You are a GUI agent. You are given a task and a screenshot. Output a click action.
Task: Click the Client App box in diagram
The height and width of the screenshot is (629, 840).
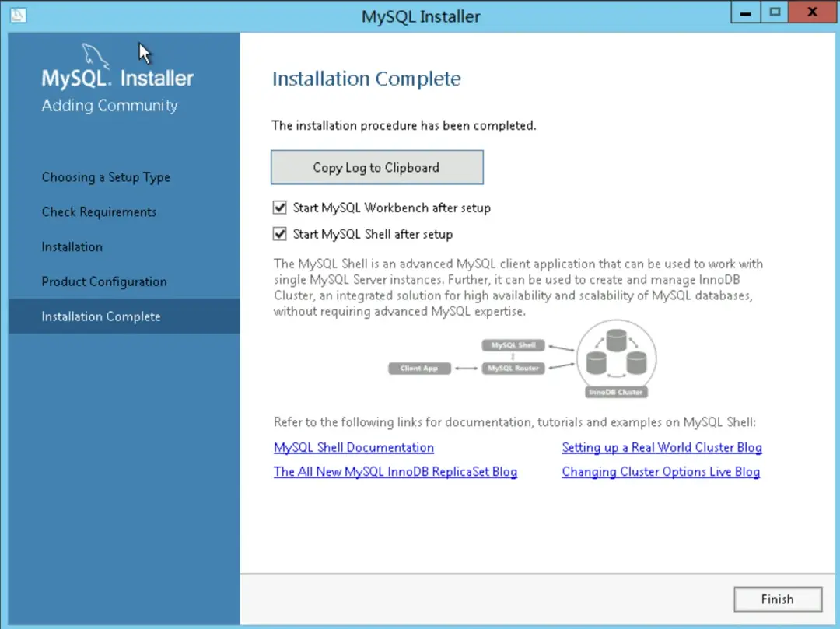point(419,369)
